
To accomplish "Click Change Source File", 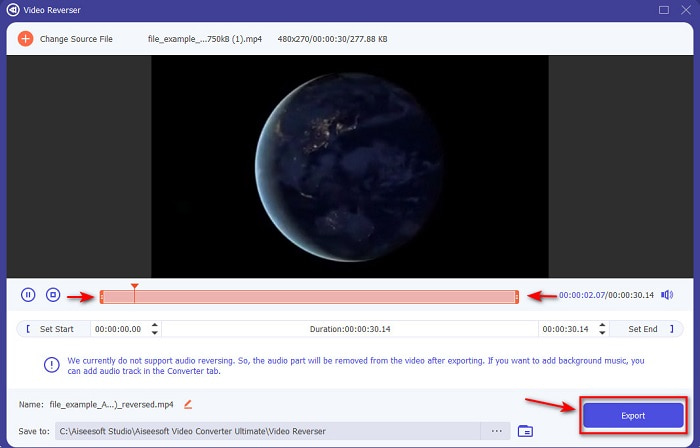I will 76,39.
